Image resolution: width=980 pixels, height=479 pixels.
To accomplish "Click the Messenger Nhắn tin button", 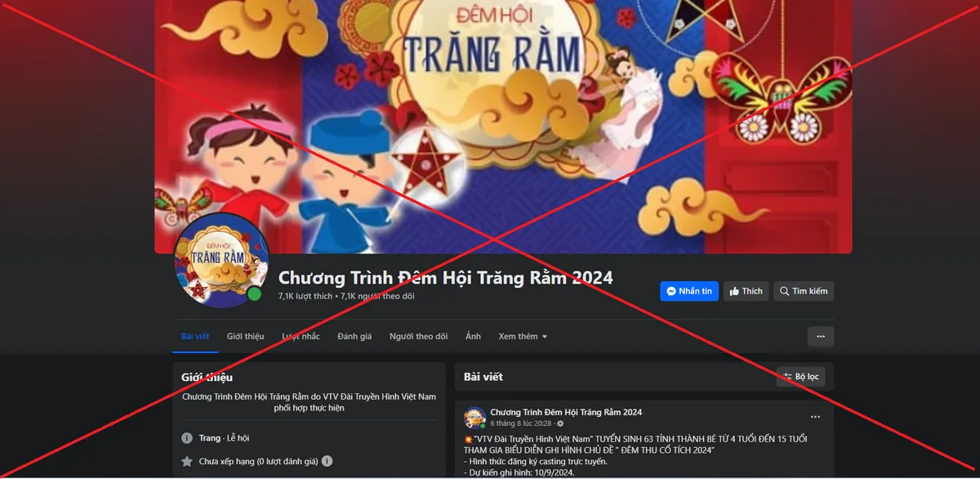I will coord(688,291).
